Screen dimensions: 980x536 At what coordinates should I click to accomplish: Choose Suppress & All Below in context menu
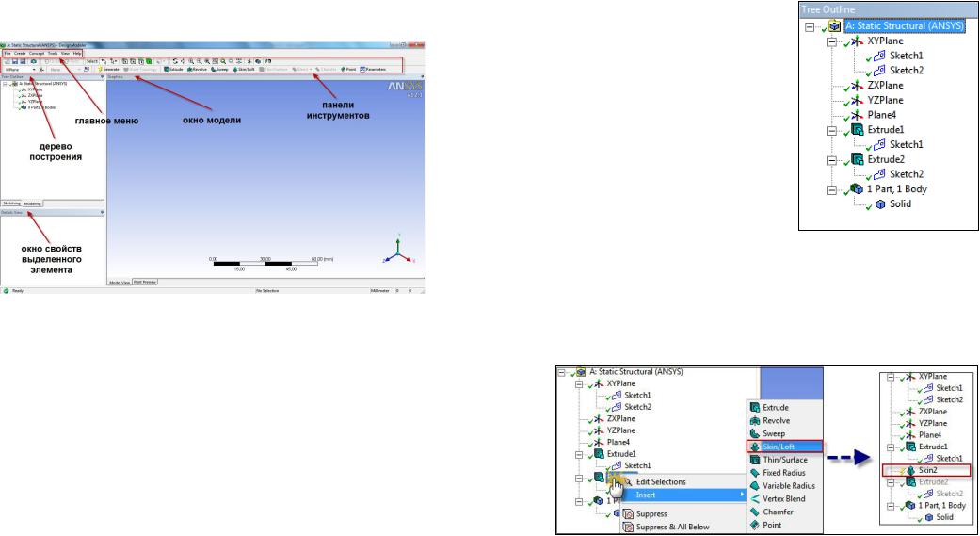672,527
